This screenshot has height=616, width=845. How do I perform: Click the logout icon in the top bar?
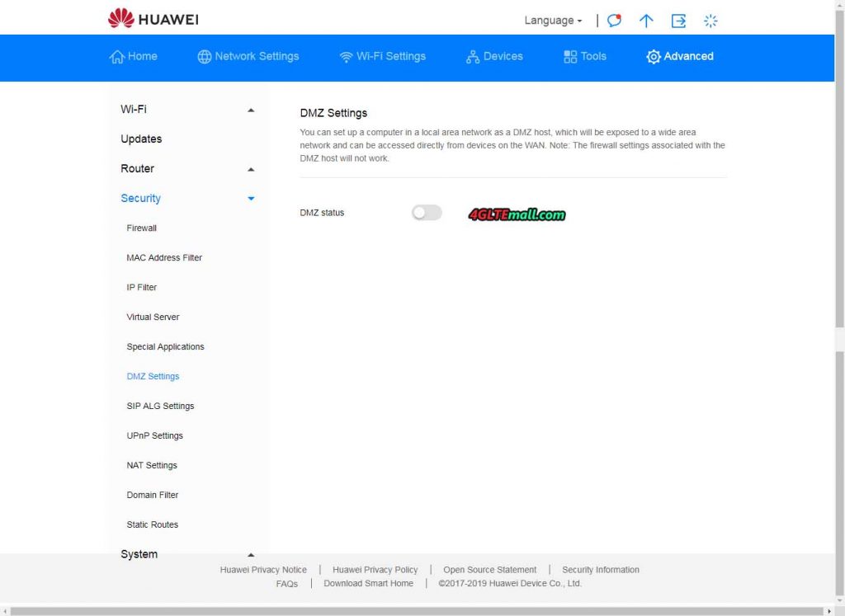[678, 21]
